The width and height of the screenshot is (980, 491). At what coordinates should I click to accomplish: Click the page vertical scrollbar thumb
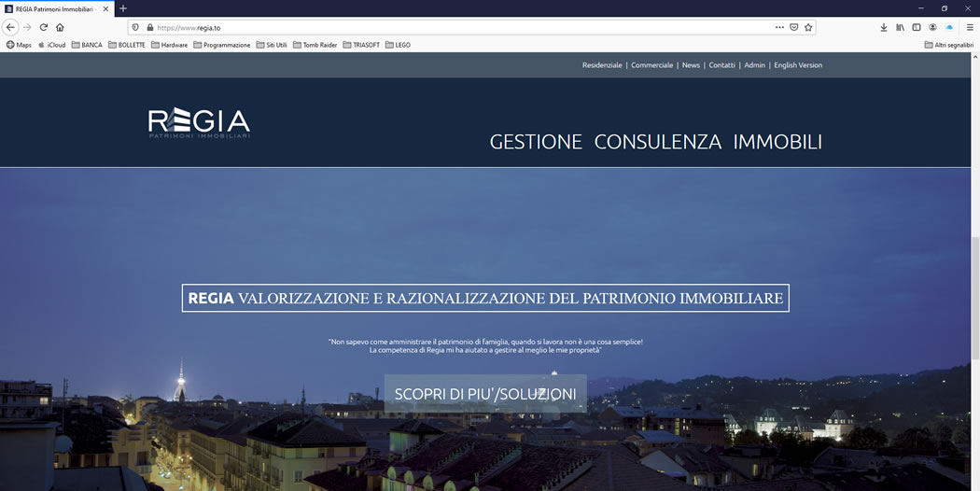[975, 298]
